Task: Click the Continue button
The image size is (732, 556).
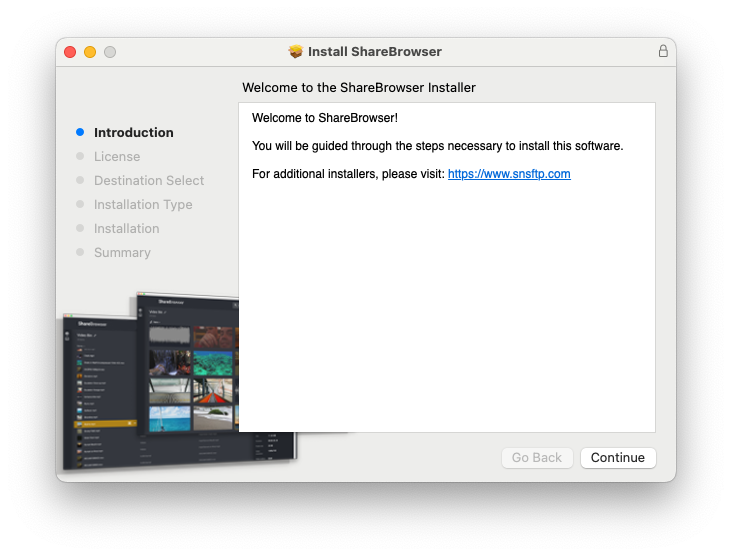Action: point(618,457)
